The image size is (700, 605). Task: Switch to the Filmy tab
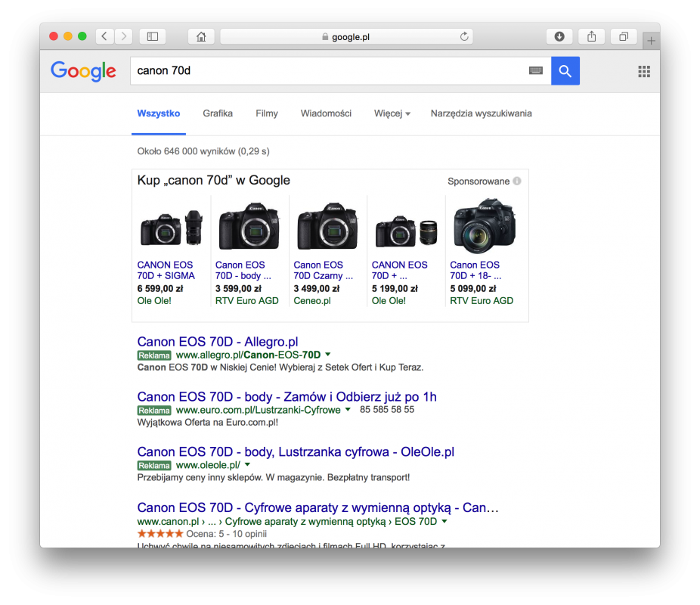click(x=267, y=113)
